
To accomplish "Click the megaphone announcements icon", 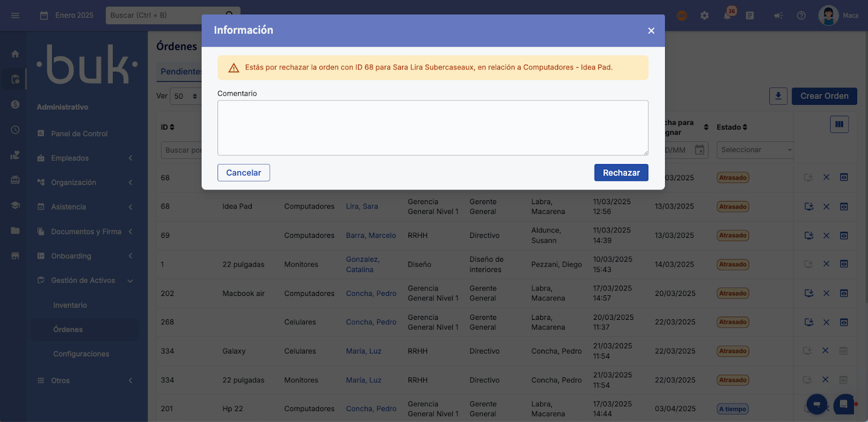I will (x=778, y=16).
